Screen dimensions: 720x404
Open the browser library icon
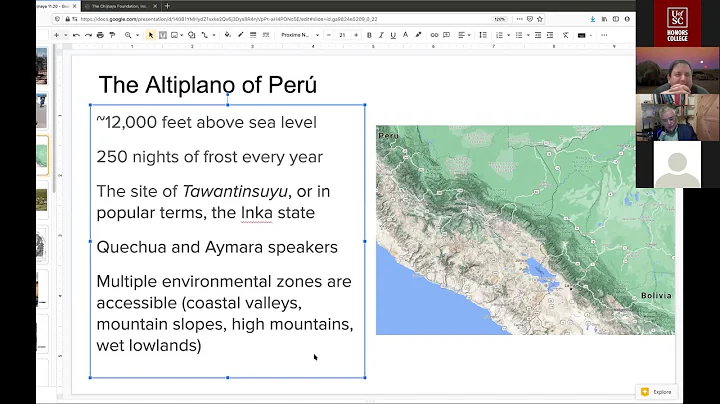[604, 19]
